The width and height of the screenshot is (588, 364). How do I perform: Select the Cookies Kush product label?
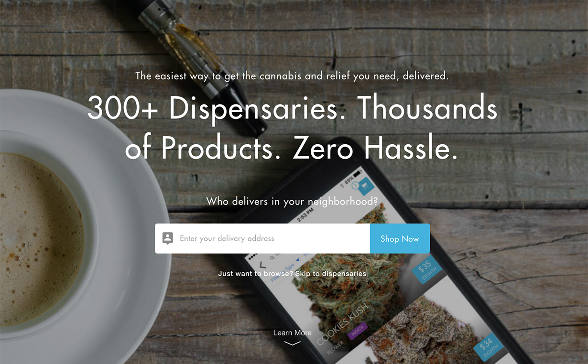[342, 323]
